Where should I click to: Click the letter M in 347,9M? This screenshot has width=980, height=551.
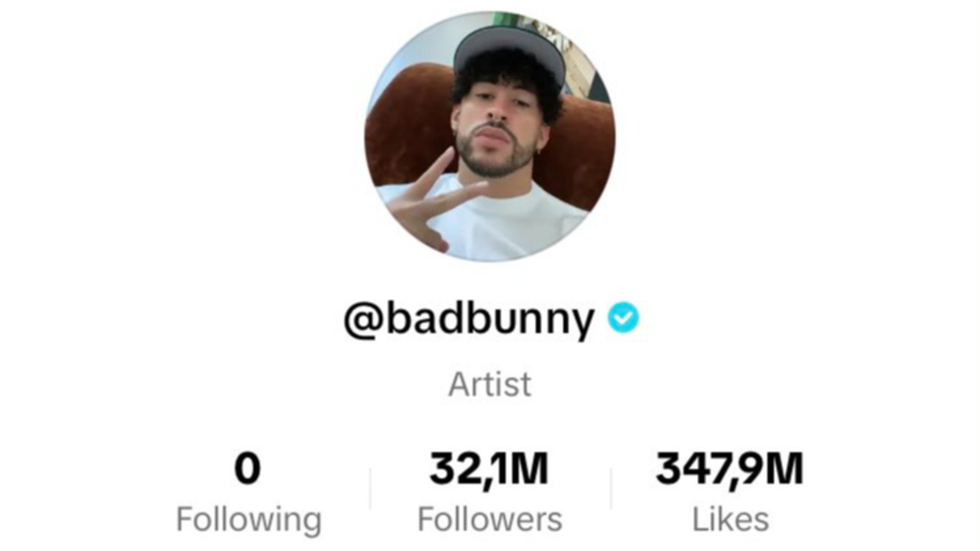785,469
